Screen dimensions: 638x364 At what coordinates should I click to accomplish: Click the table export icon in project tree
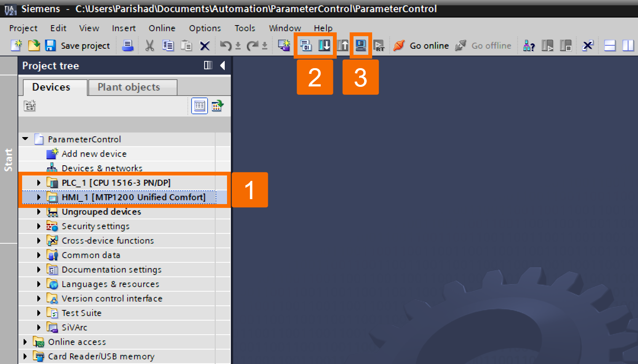pos(217,106)
